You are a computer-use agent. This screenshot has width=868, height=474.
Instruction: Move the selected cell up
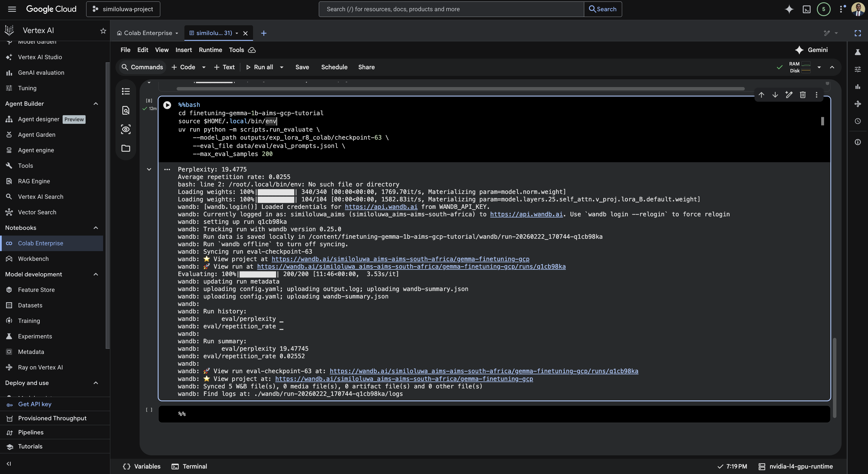tap(761, 95)
